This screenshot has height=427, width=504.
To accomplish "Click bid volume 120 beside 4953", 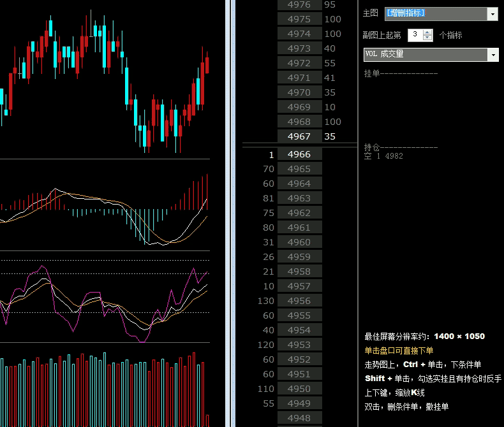I will 266,345.
